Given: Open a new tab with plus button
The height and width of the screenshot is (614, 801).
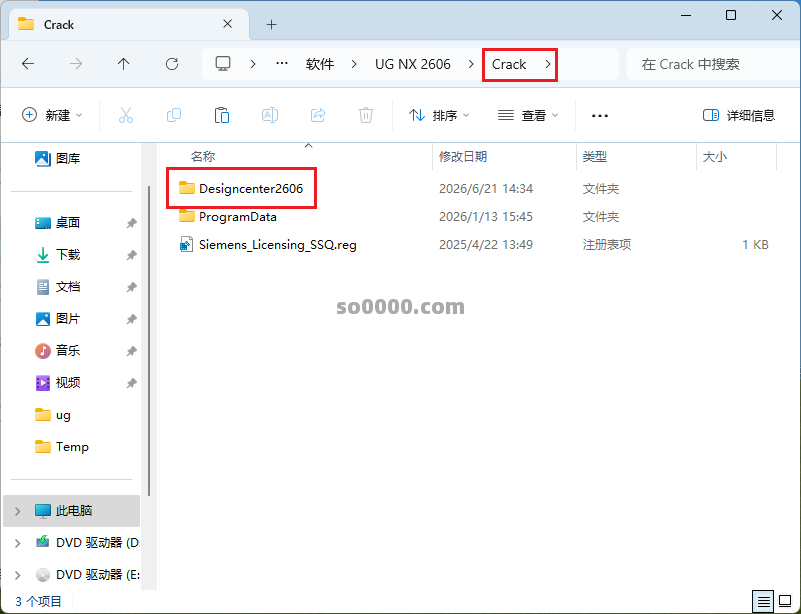Looking at the screenshot, I should click(x=271, y=25).
